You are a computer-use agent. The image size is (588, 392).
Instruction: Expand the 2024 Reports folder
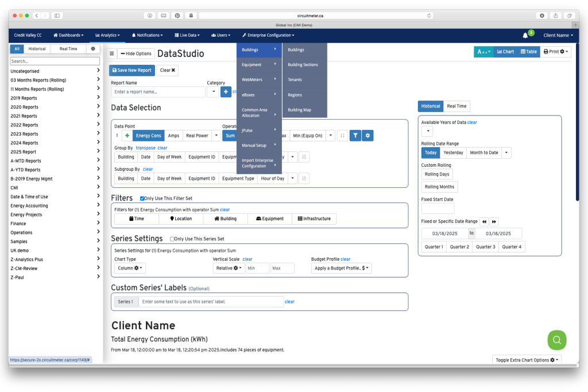[x=55, y=143]
